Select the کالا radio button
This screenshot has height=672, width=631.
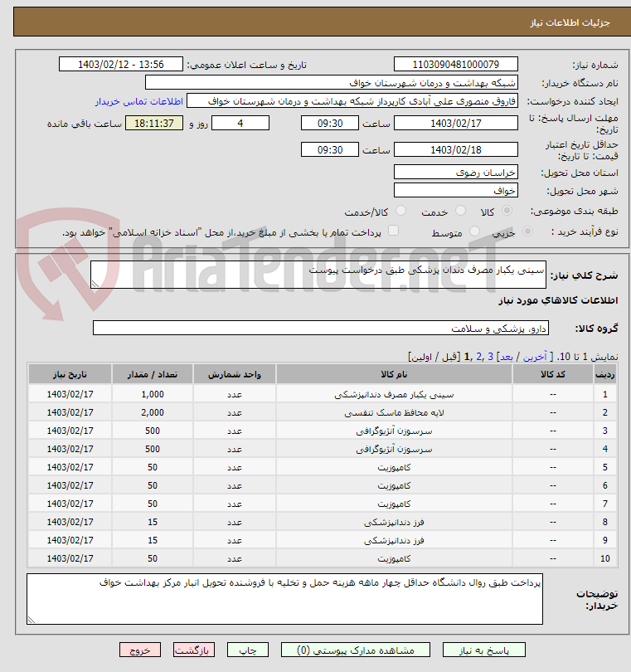[x=507, y=211]
